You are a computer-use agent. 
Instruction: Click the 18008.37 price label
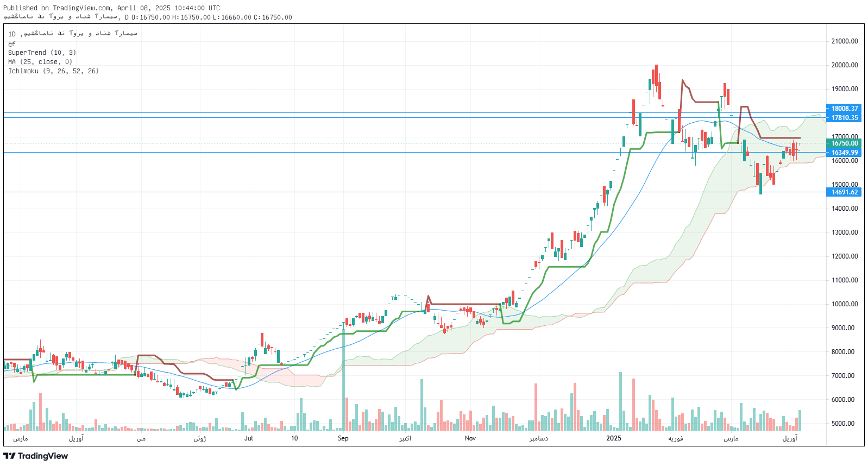[845, 109]
